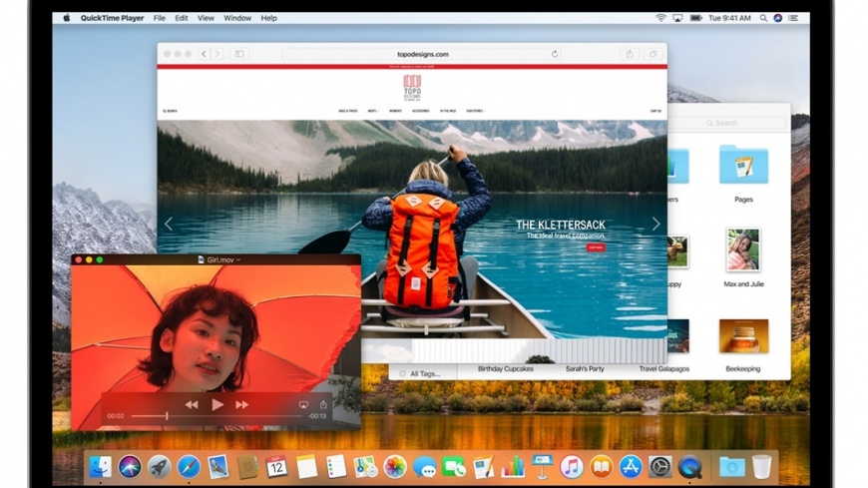Open AirPlay options in QuickTime controls
868x488 pixels.
303,405
